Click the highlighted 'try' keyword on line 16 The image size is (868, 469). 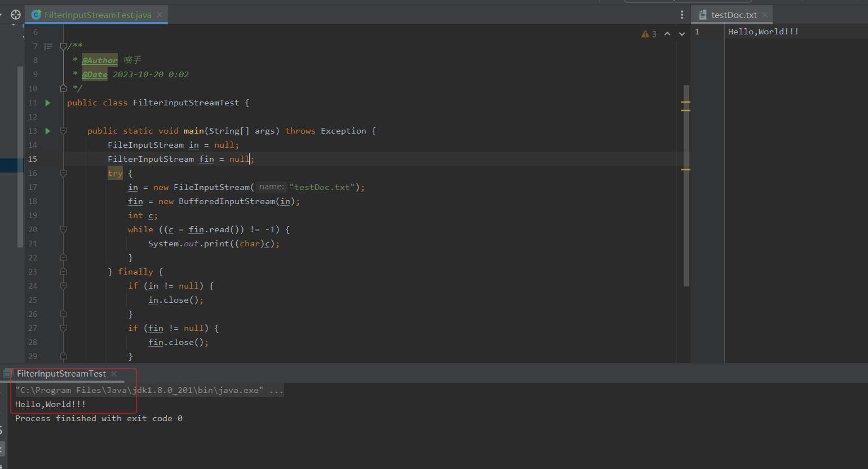pos(115,173)
